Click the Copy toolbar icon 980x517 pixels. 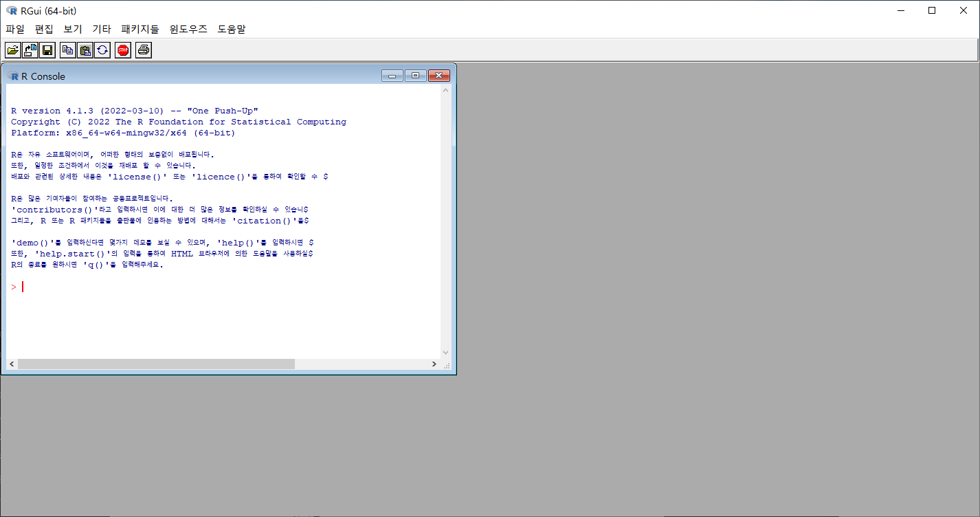(68, 50)
